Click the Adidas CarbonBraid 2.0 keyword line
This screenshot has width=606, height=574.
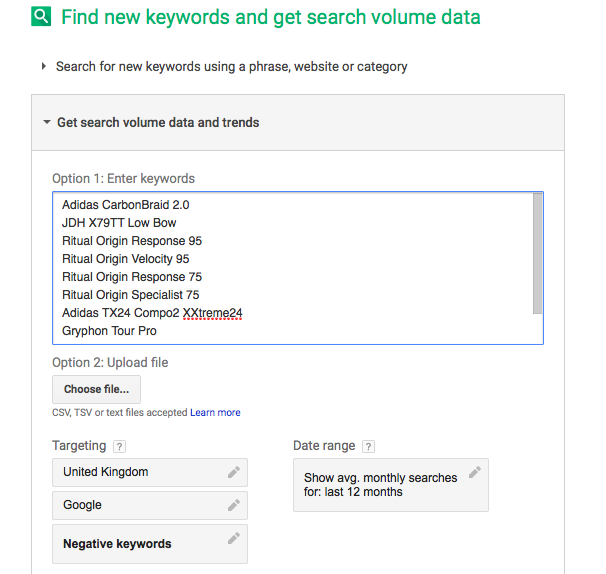(x=126, y=205)
